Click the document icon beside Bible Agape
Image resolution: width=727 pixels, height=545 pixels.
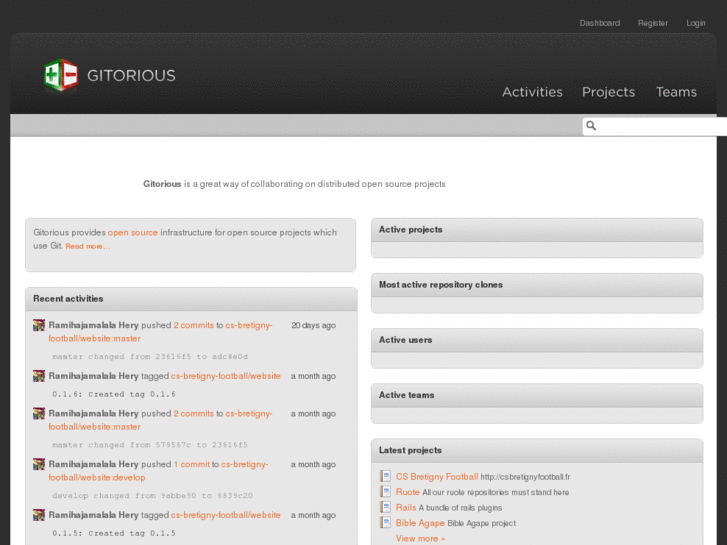point(385,522)
